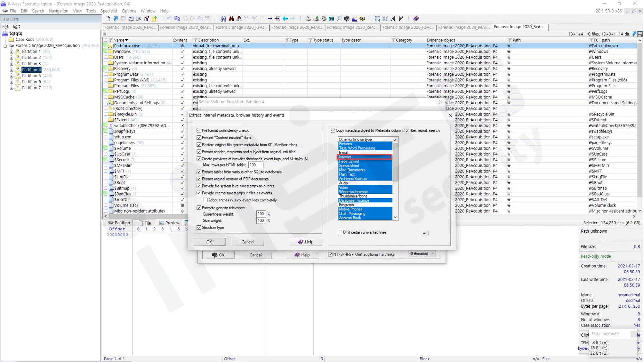Click the printer toolbar icon
The width and height of the screenshot is (644, 362).
[139, 19]
